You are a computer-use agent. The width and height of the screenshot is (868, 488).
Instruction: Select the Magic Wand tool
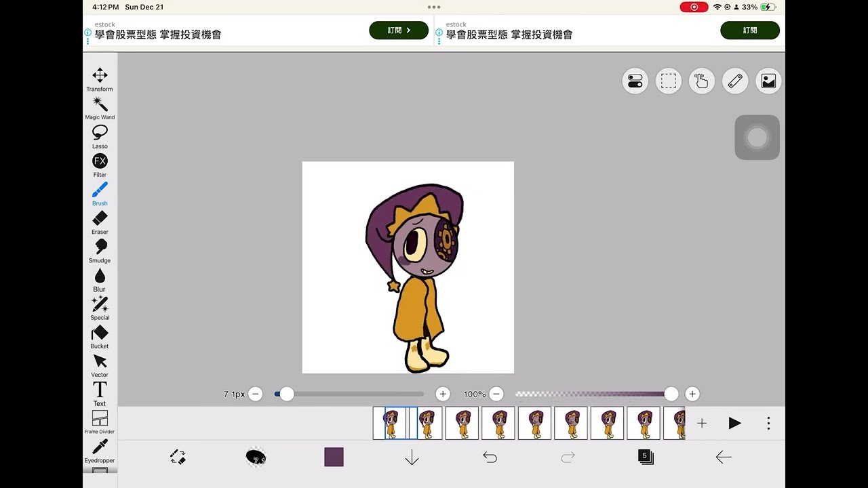coord(100,108)
